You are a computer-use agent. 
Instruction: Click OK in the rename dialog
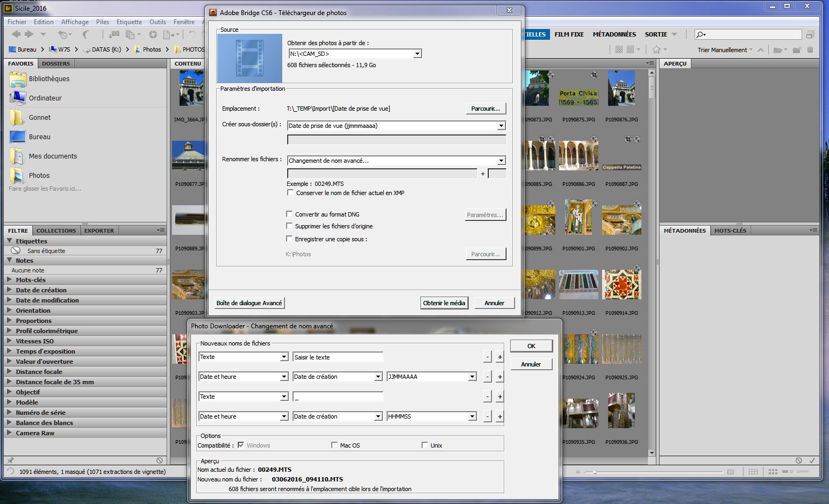pos(531,346)
